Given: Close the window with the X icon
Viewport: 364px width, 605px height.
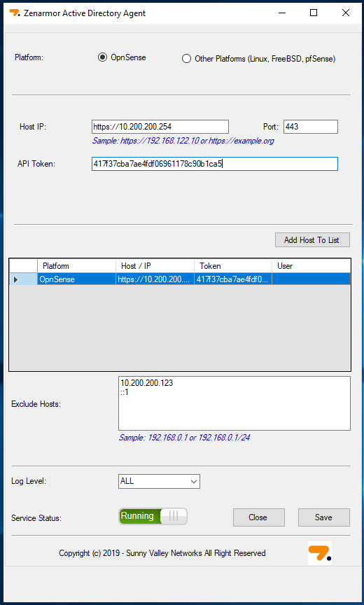Looking at the screenshot, I should pos(346,13).
